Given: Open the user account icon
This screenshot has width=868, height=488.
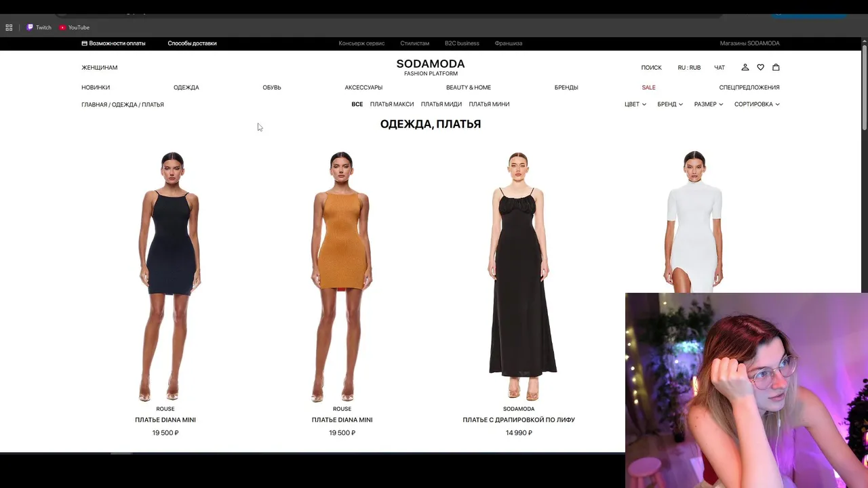Looking at the screenshot, I should [745, 67].
